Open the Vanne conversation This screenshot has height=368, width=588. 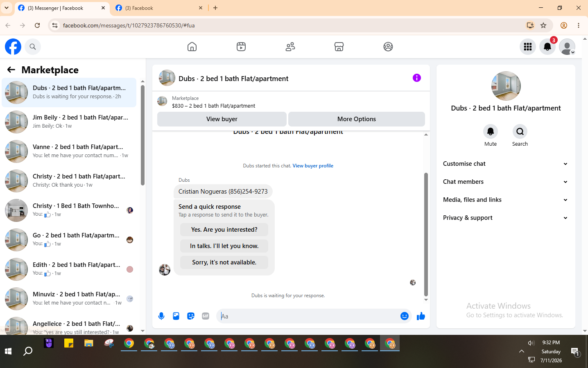click(69, 151)
